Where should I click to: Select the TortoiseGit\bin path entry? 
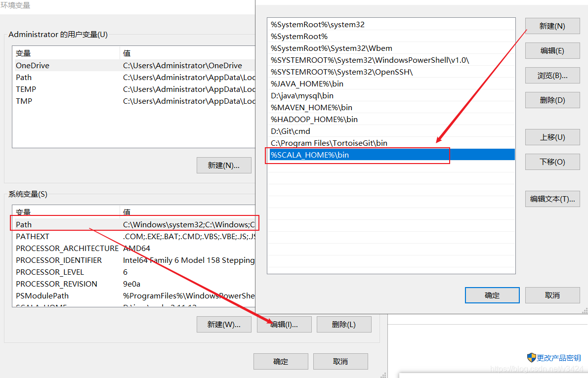click(x=391, y=143)
